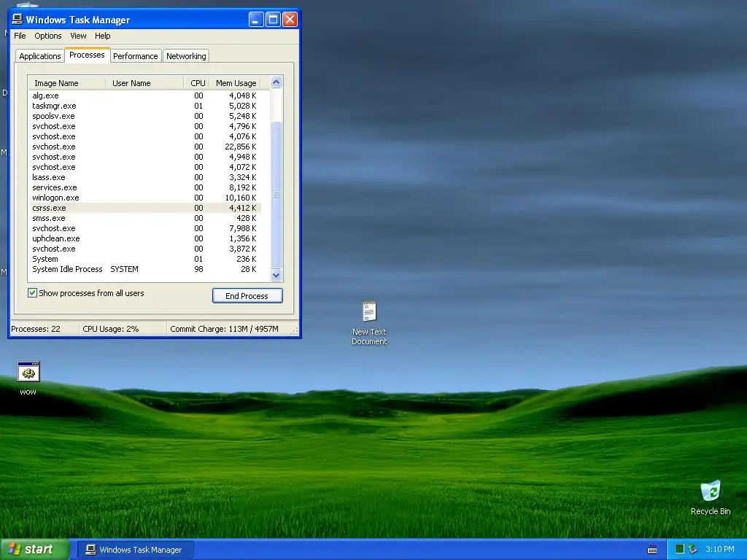Click CPU Usage: 2% status entry
The height and width of the screenshot is (560, 747).
[111, 329]
